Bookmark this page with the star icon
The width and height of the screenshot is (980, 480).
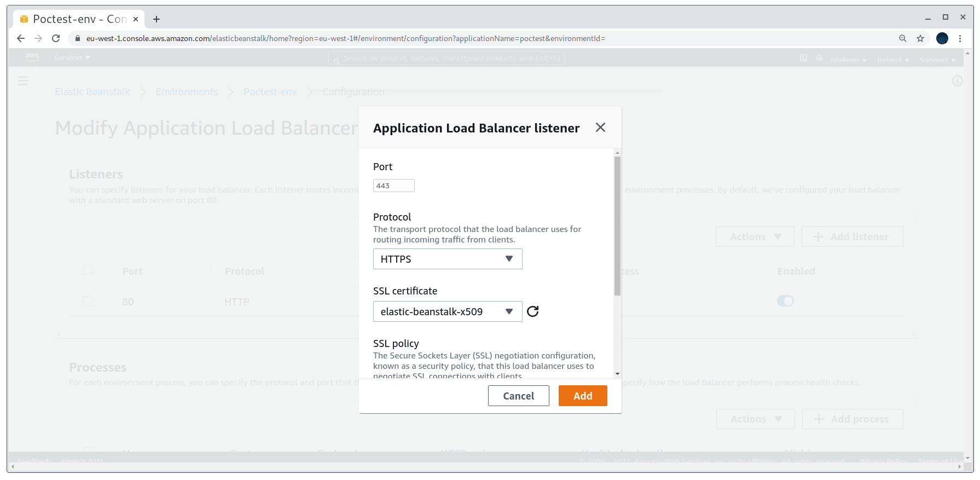(x=920, y=38)
